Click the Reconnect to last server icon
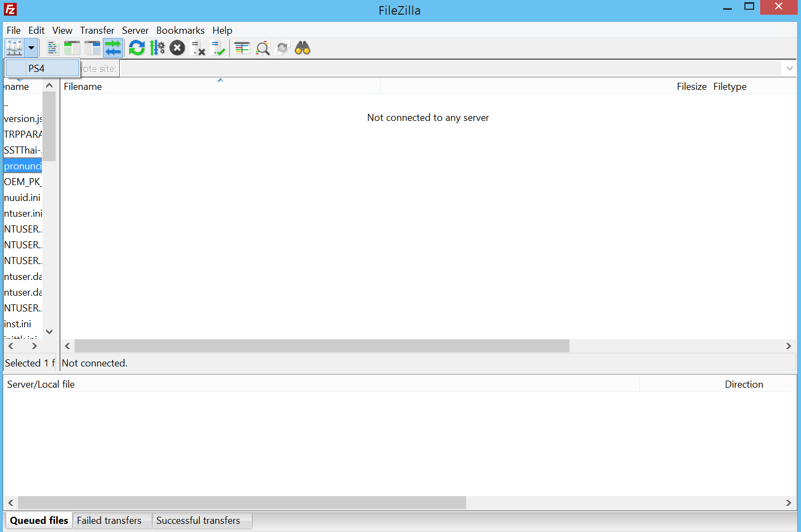The height and width of the screenshot is (532, 801). tap(218, 48)
